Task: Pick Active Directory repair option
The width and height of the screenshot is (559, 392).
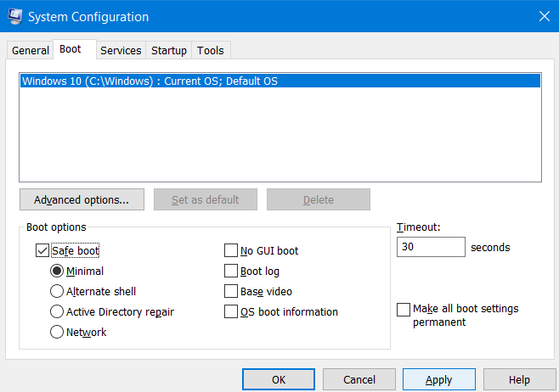Action: (57, 312)
